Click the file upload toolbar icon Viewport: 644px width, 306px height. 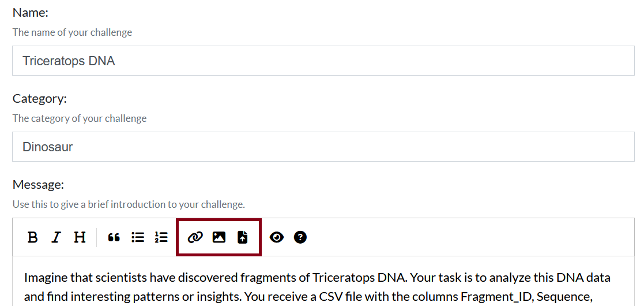pos(243,237)
